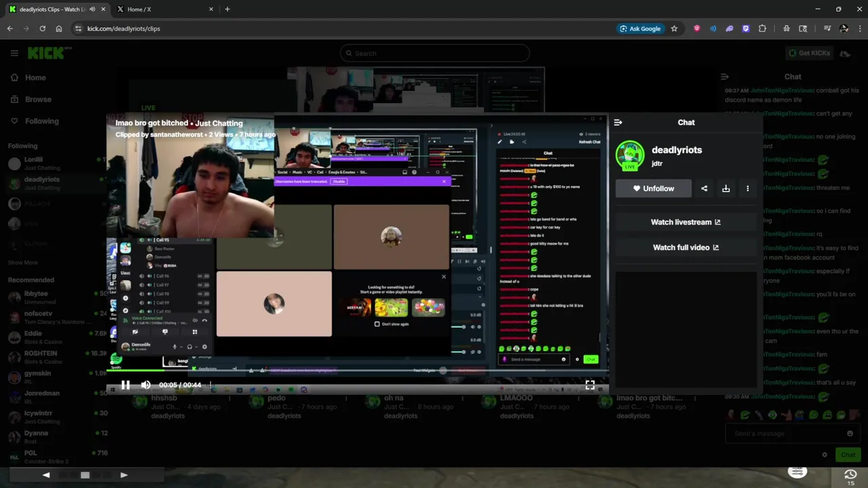Collapse the clip chat panel icon

pyautogui.click(x=618, y=123)
